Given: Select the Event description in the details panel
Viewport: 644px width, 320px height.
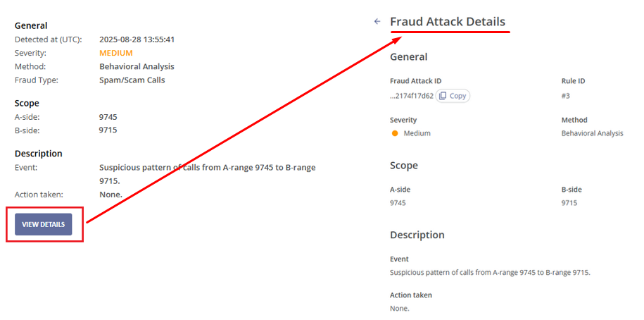Looking at the screenshot, I should 490,272.
